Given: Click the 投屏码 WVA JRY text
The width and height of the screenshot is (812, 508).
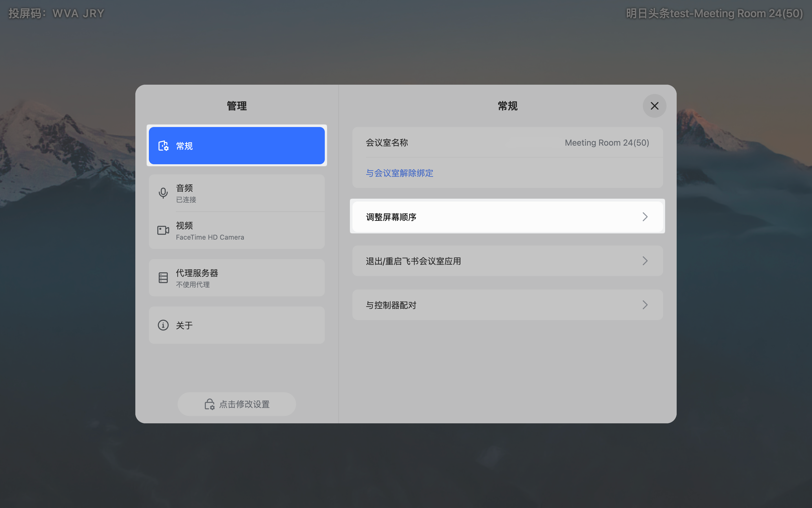Looking at the screenshot, I should 56,14.
